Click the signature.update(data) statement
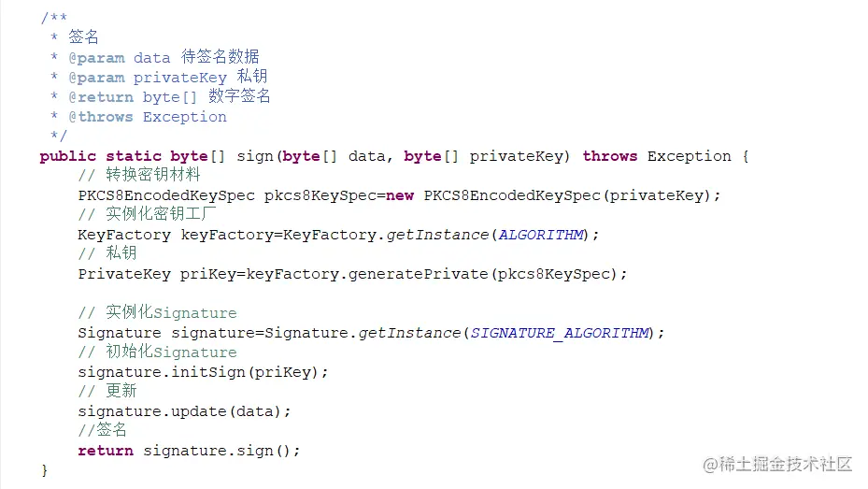868x489 pixels. point(184,411)
